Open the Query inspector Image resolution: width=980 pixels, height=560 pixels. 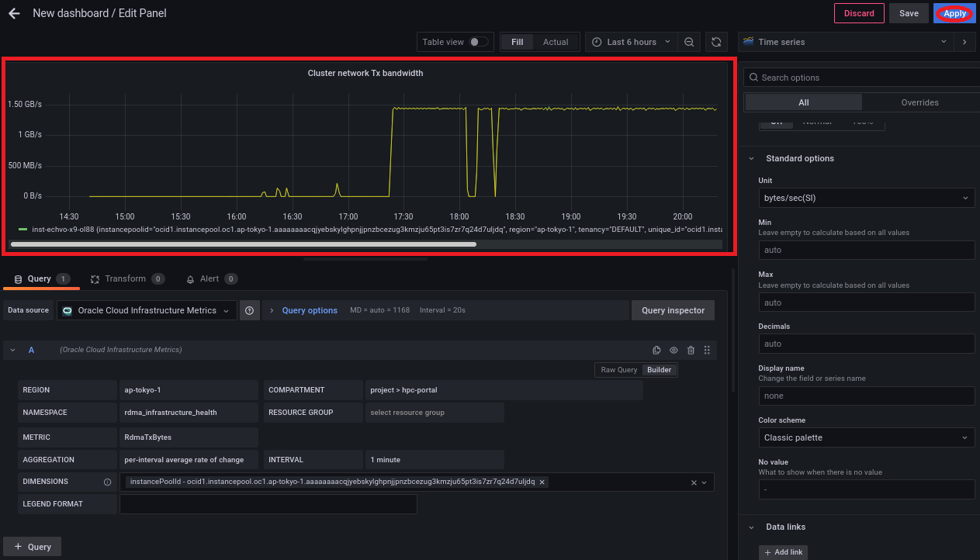point(673,310)
